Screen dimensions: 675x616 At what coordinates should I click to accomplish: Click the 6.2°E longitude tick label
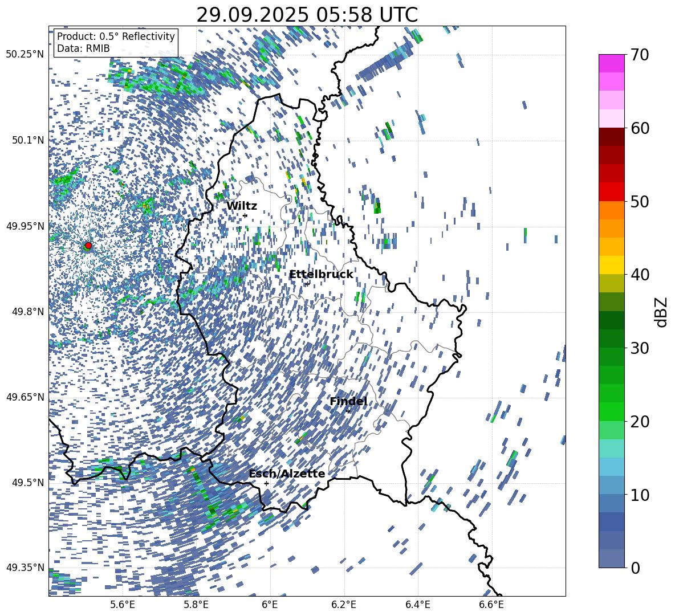click(x=344, y=605)
